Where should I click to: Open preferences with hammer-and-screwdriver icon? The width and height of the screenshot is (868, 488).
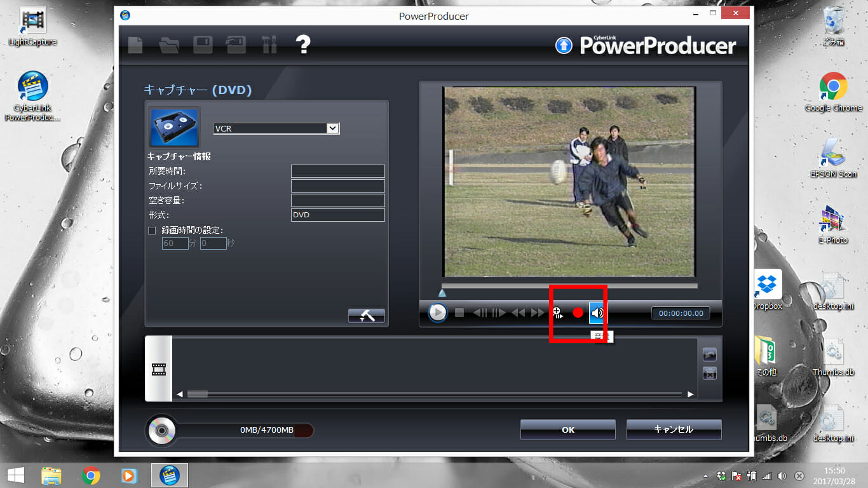point(269,45)
